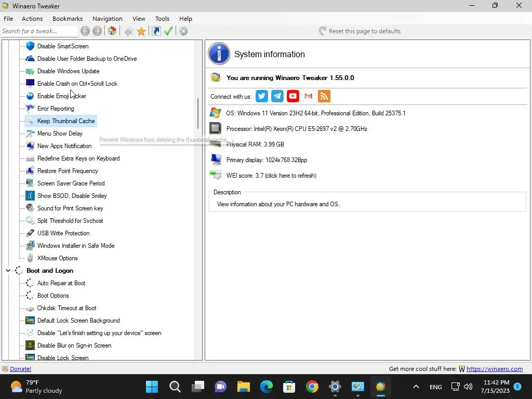Viewport: 532px width, 399px height.
Task: Open the File menu
Action: coord(8,19)
